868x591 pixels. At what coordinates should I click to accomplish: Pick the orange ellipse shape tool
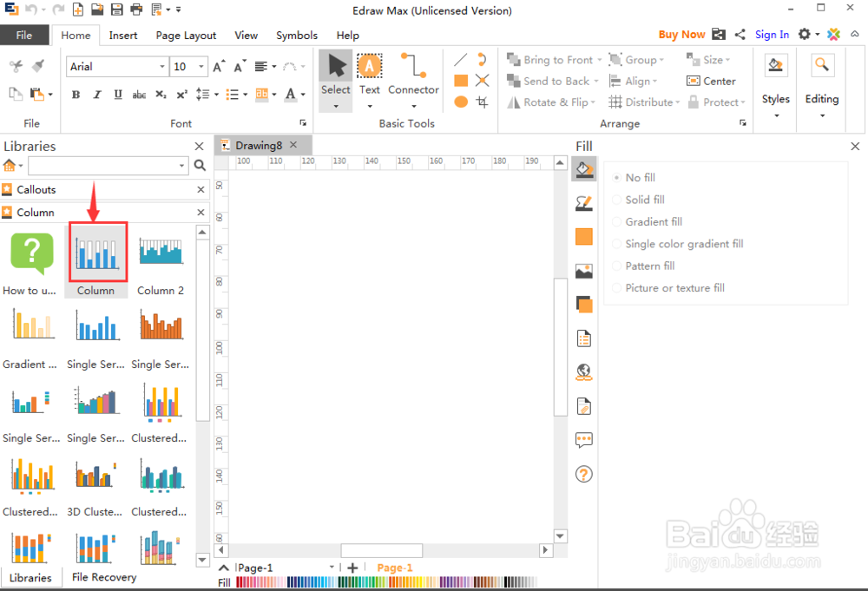click(461, 102)
